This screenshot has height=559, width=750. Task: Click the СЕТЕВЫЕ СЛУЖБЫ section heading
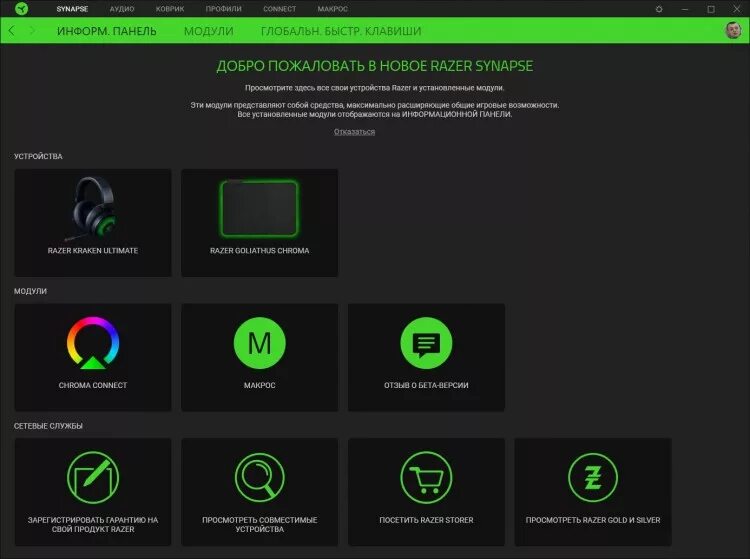[x=48, y=426]
